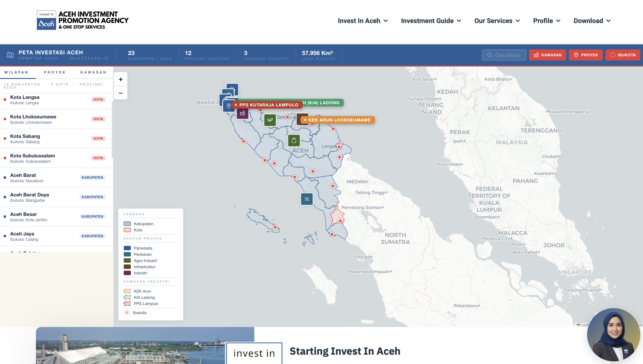643x364 pixels.
Task: Focus the Cari wilayah search field
Action: tap(504, 55)
